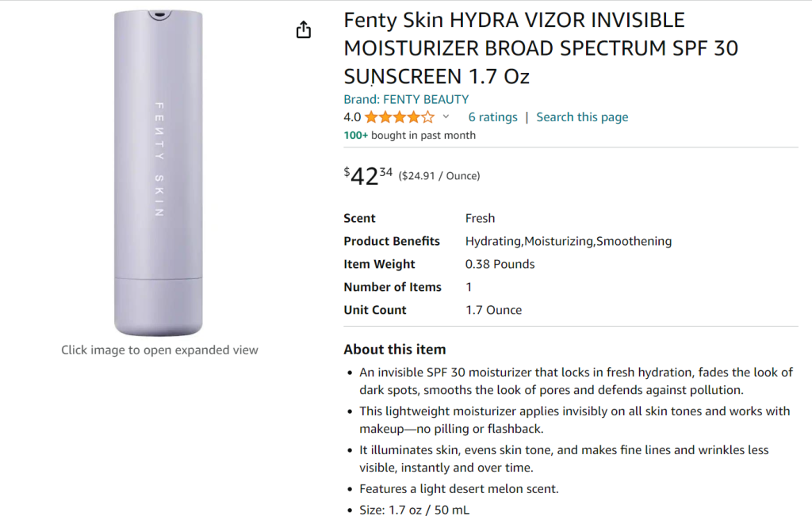Click 100+ bought in past month text
This screenshot has height=520, width=812.
coord(409,135)
